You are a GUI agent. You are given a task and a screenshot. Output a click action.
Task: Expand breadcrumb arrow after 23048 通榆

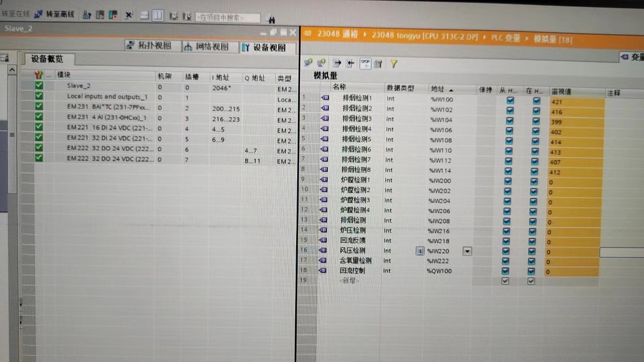[365, 34]
